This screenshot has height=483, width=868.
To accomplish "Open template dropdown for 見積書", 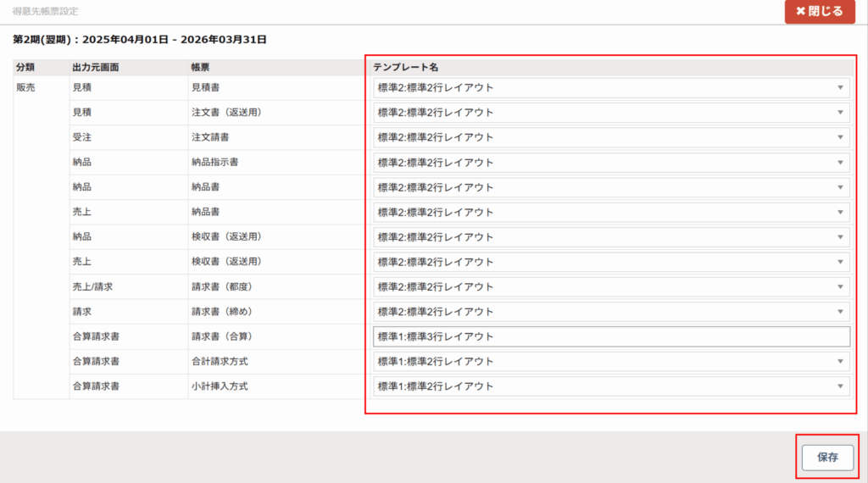I will pyautogui.click(x=610, y=87).
